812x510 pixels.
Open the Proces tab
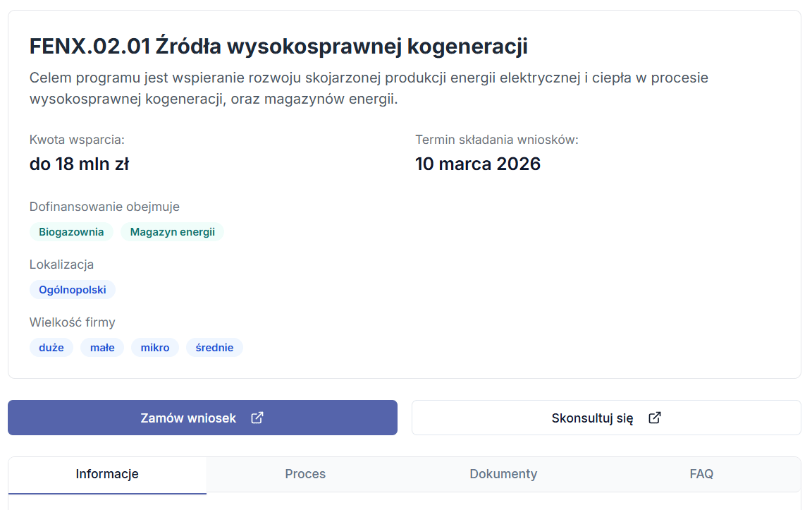(305, 474)
